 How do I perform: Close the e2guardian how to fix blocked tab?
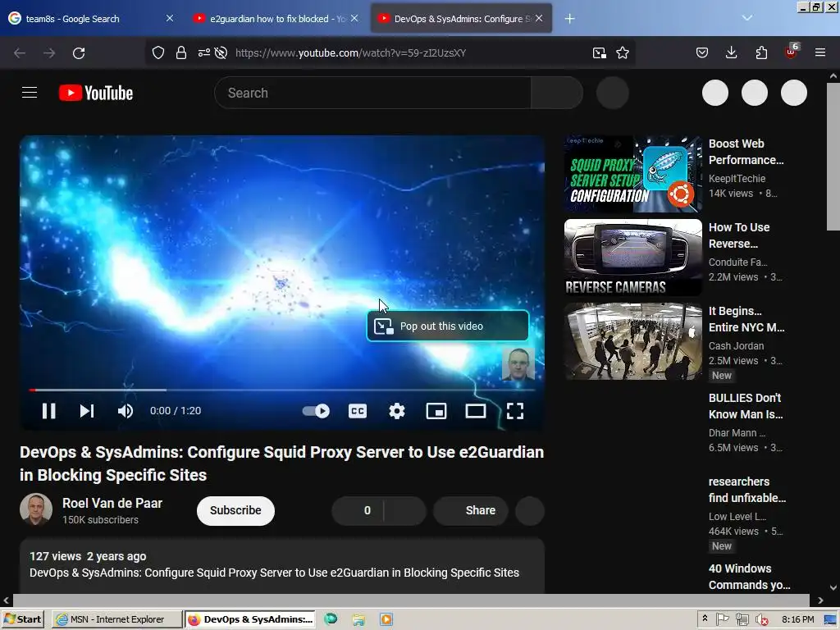point(354,18)
